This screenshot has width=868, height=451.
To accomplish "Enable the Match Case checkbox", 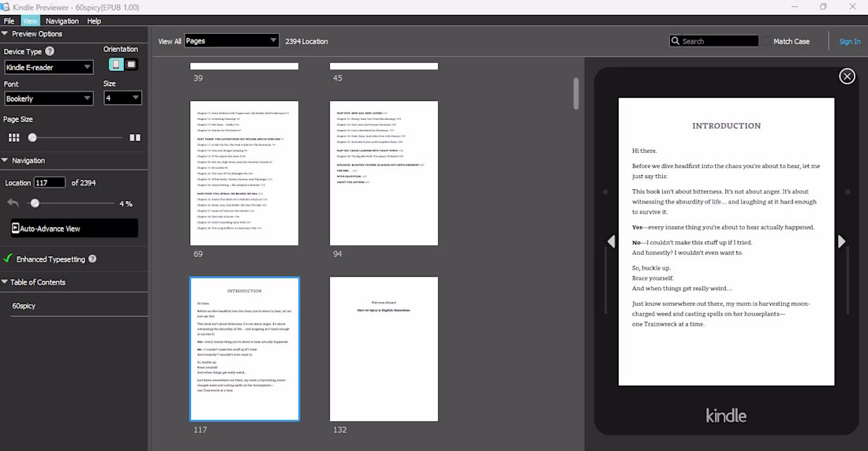I will tap(766, 41).
